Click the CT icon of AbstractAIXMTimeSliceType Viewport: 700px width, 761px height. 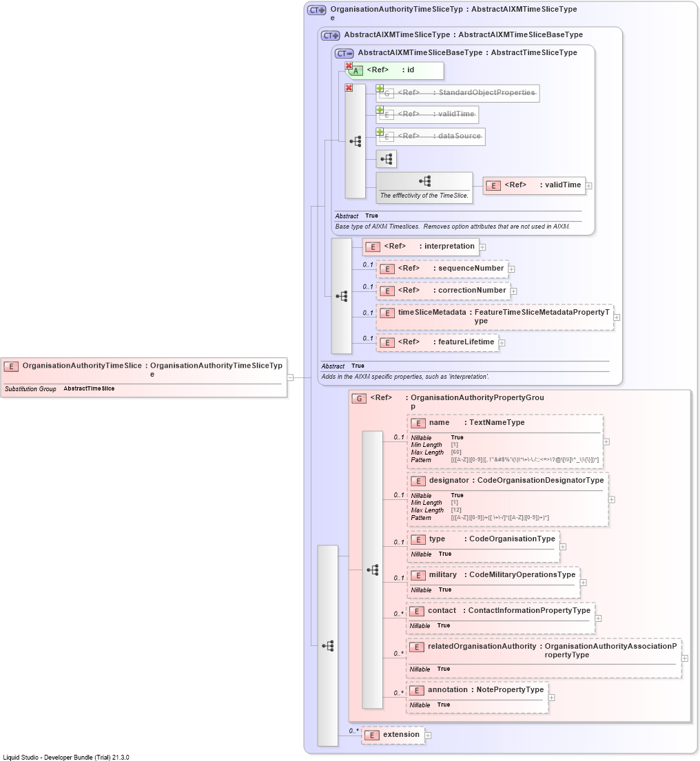point(331,35)
